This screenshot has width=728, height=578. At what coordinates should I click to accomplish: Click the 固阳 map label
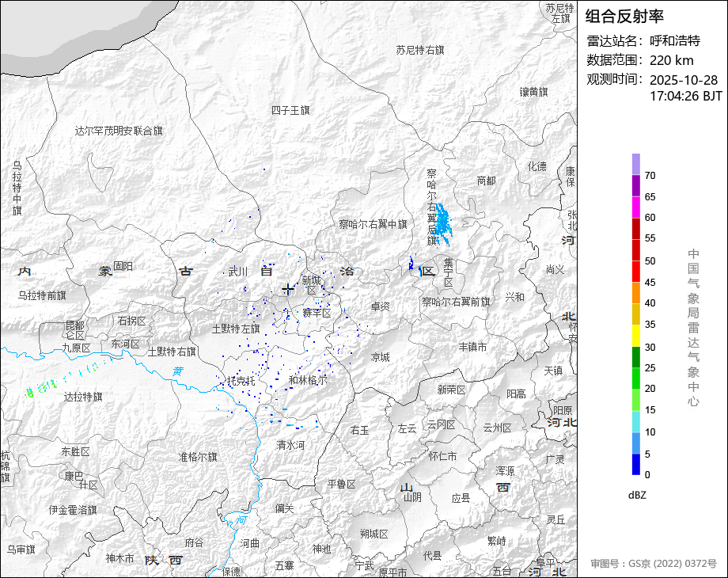tap(123, 266)
